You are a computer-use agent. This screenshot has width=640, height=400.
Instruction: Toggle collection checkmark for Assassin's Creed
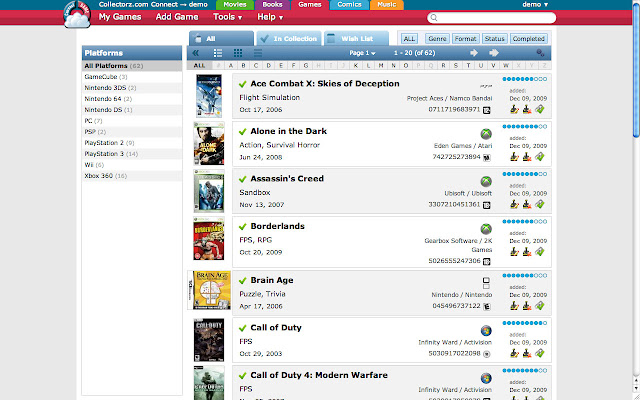tap(242, 179)
